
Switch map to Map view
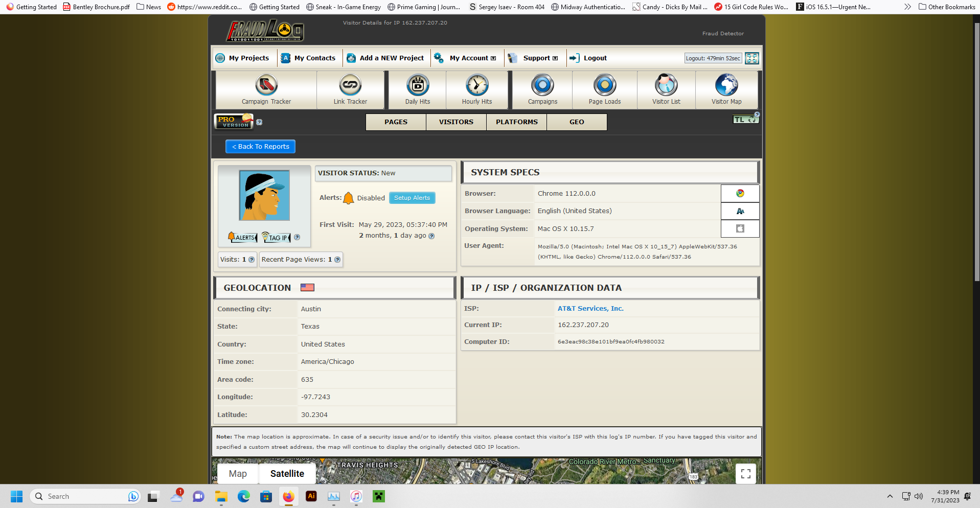pos(238,474)
